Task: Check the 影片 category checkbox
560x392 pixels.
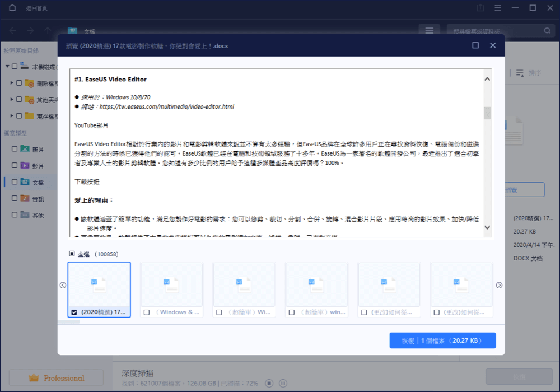Action: pyautogui.click(x=15, y=165)
